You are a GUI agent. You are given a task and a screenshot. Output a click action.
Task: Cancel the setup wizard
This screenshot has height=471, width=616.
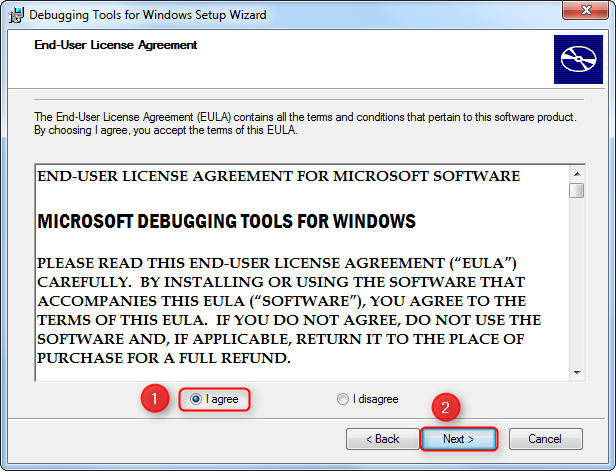[545, 439]
